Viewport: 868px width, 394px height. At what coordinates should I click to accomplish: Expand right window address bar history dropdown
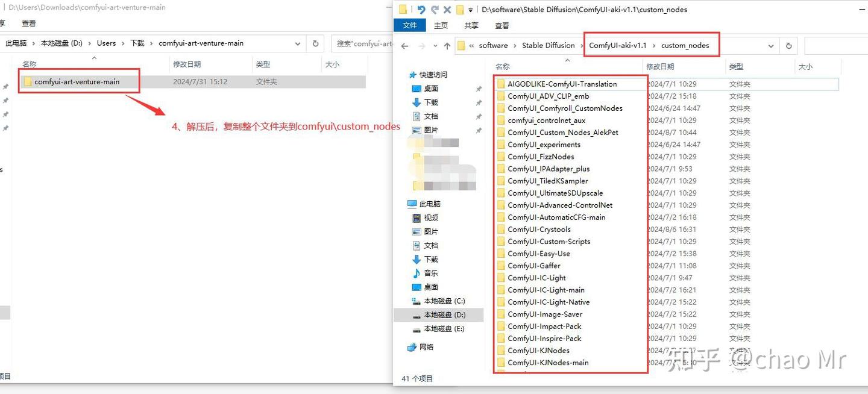click(771, 46)
